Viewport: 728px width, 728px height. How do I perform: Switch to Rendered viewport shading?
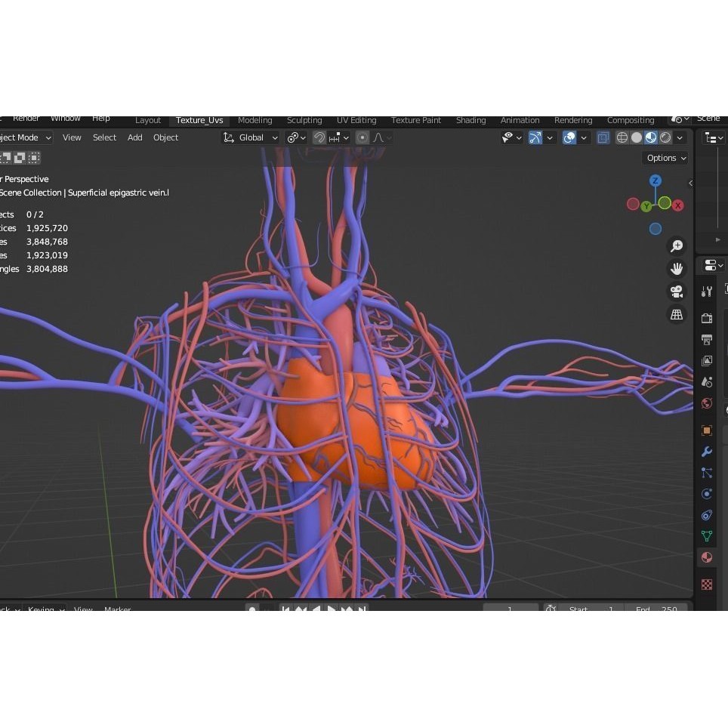(x=665, y=137)
